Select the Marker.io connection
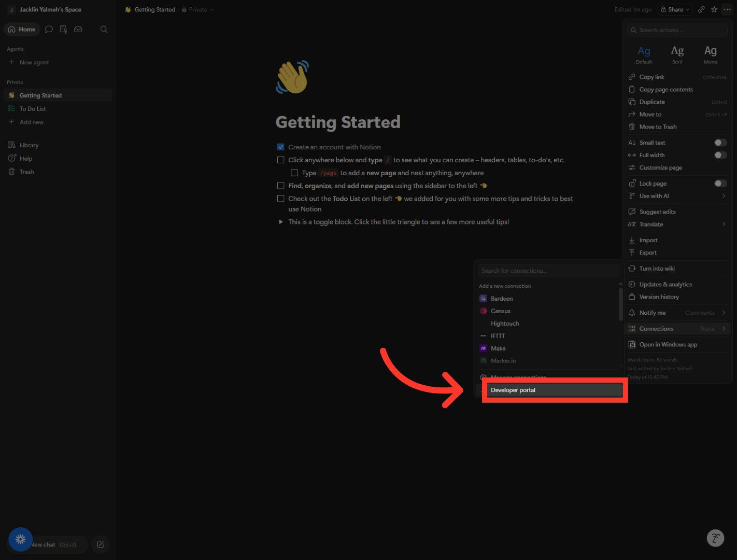This screenshot has height=560, width=737. tap(548, 361)
